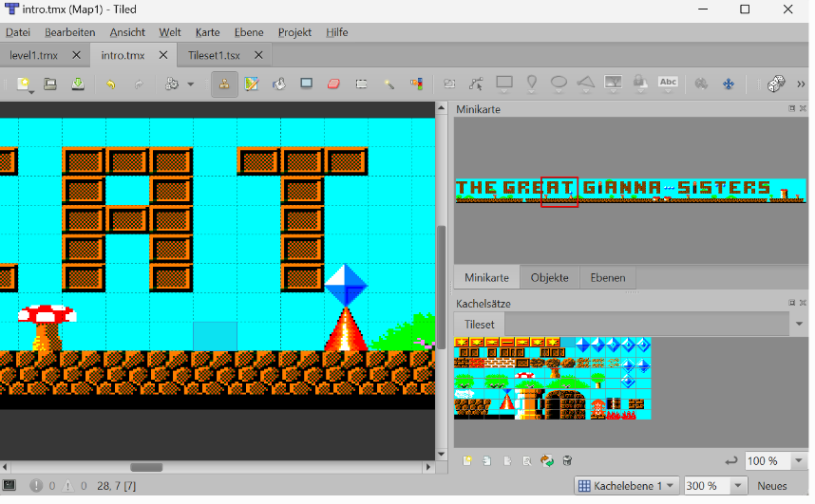Select the Eraser tool

click(x=333, y=84)
